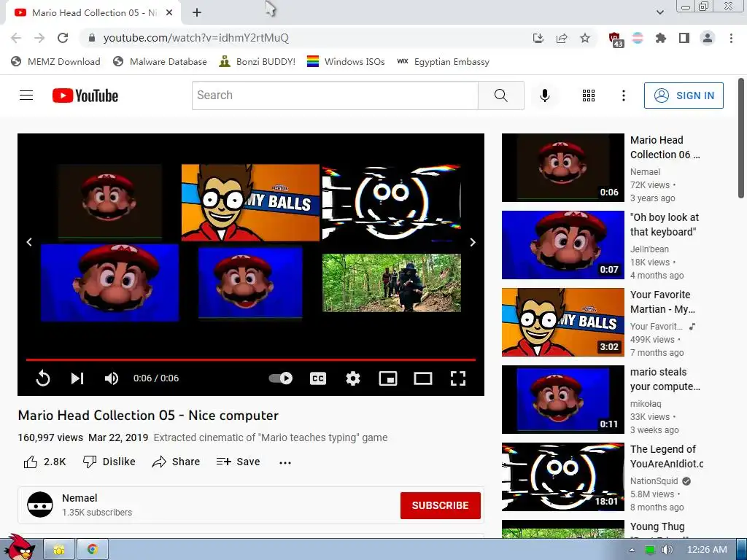The width and height of the screenshot is (747, 560).
Task: Open the Windows ISOs bookmark
Action: point(346,61)
